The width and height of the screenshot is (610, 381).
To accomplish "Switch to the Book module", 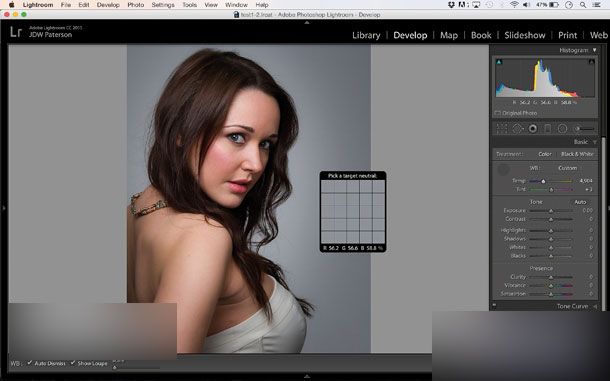I will tap(481, 35).
